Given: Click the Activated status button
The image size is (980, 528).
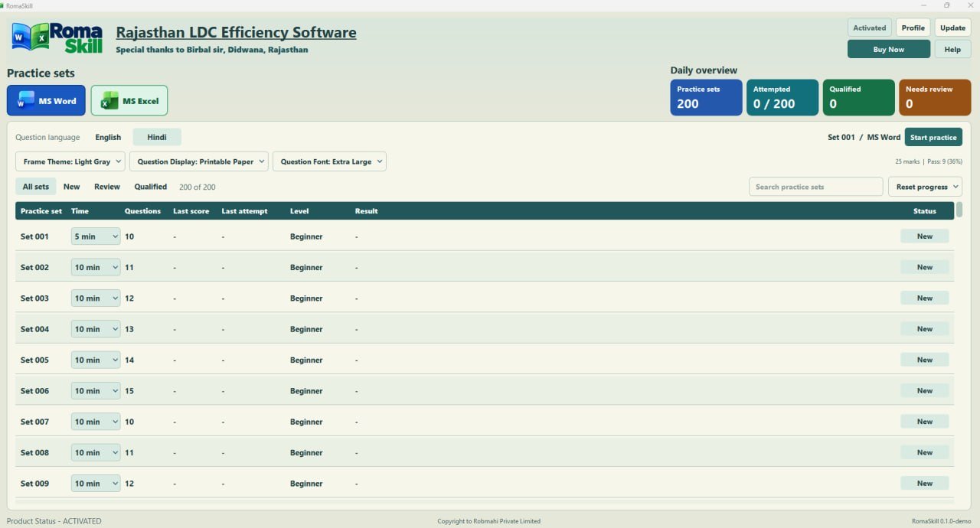Looking at the screenshot, I should tap(870, 28).
